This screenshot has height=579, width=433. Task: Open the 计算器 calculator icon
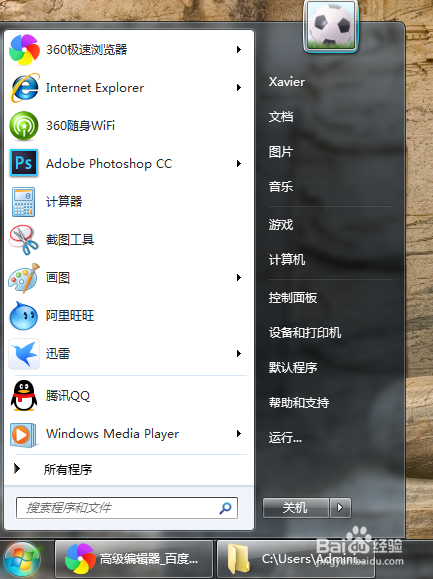coord(24,202)
